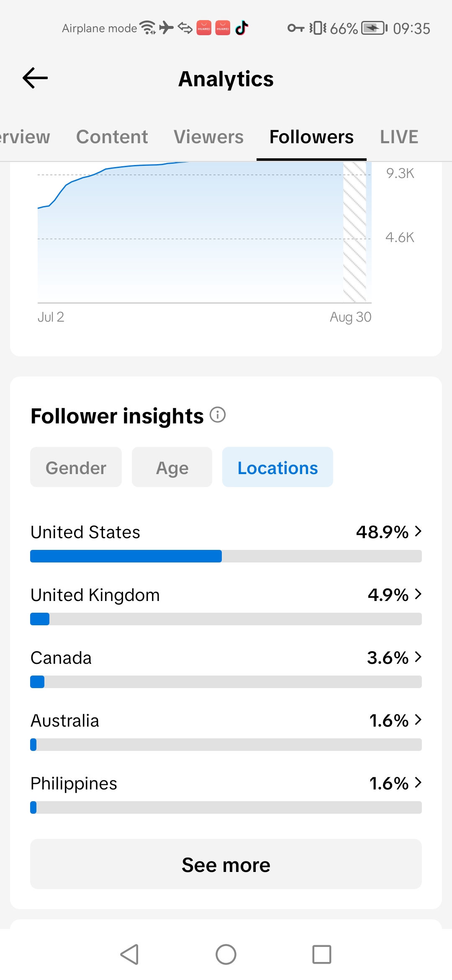Tap the followers growth chart area

coord(204,232)
